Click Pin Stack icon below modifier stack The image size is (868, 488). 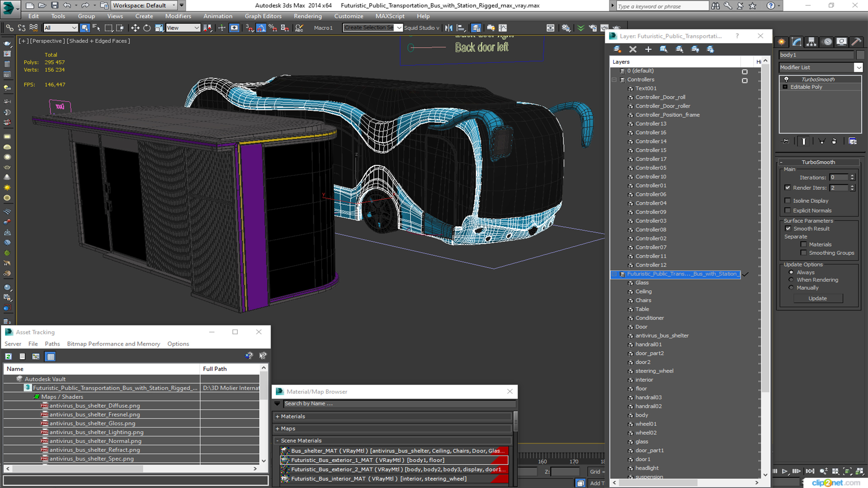[786, 141]
